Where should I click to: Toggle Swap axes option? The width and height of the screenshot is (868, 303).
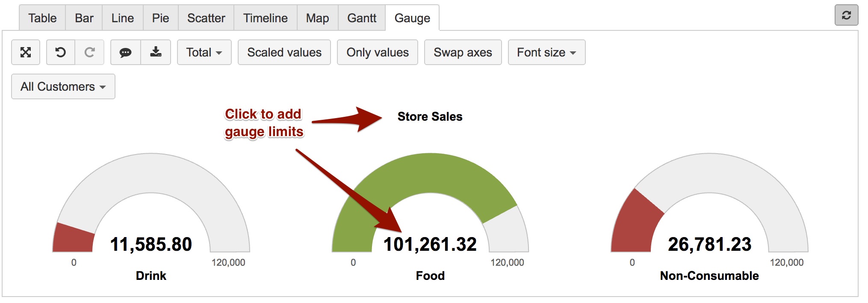(463, 52)
